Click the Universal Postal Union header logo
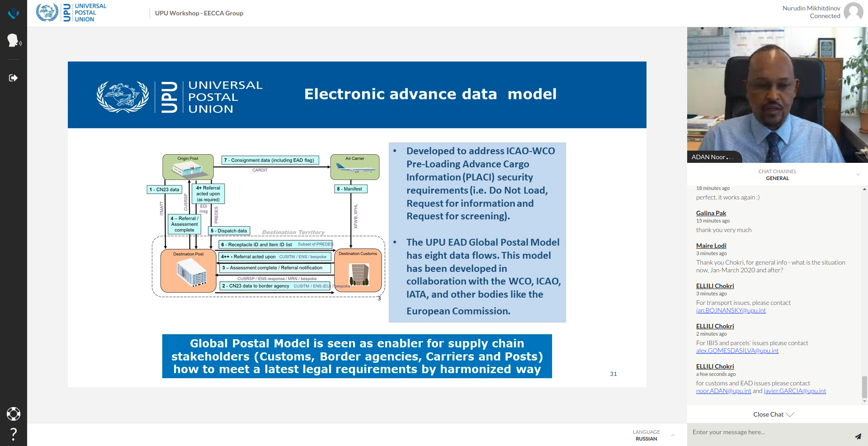 pyautogui.click(x=71, y=13)
